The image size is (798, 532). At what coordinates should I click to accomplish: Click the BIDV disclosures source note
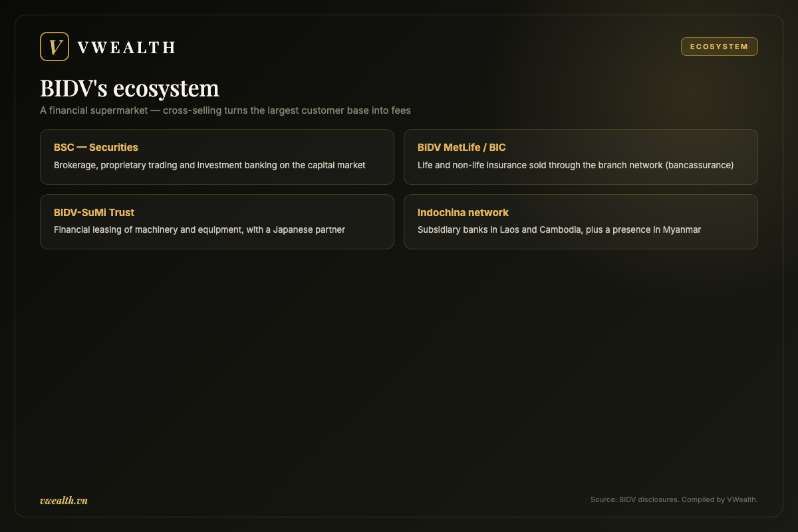point(674,499)
